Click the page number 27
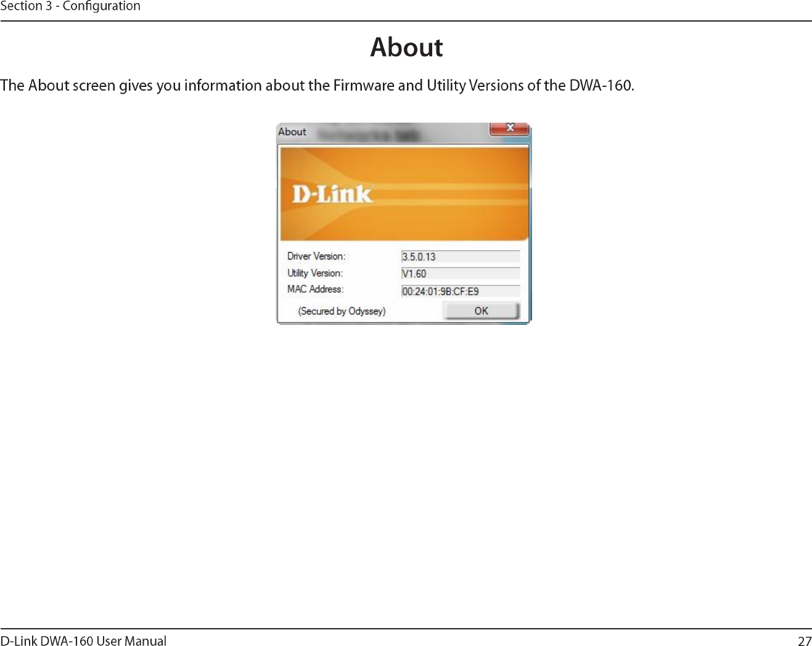Image resolution: width=812 pixels, height=646 pixels. (x=805, y=641)
